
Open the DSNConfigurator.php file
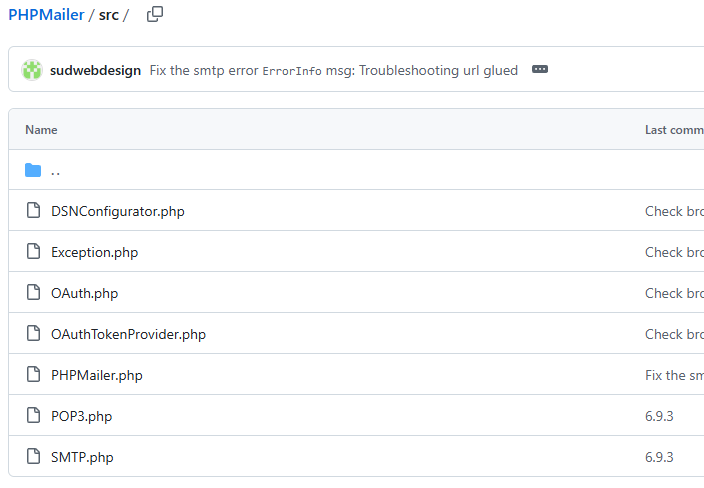point(118,211)
